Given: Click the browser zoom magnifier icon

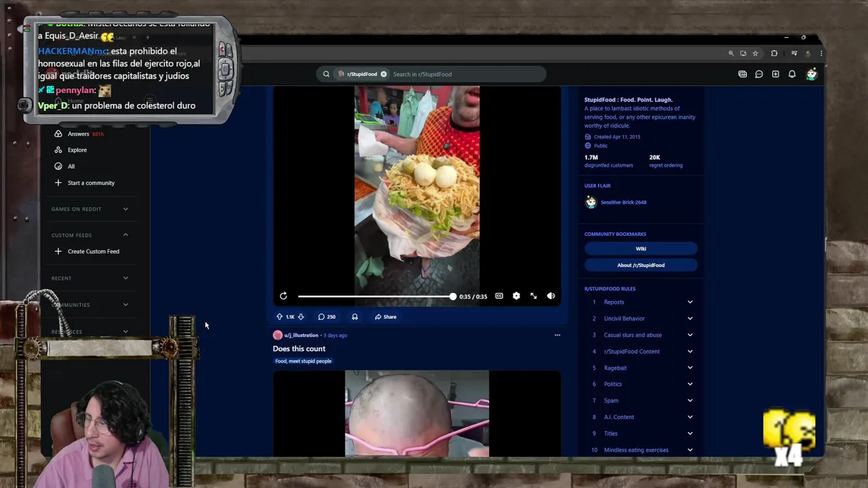Looking at the screenshot, I should coord(731,53).
